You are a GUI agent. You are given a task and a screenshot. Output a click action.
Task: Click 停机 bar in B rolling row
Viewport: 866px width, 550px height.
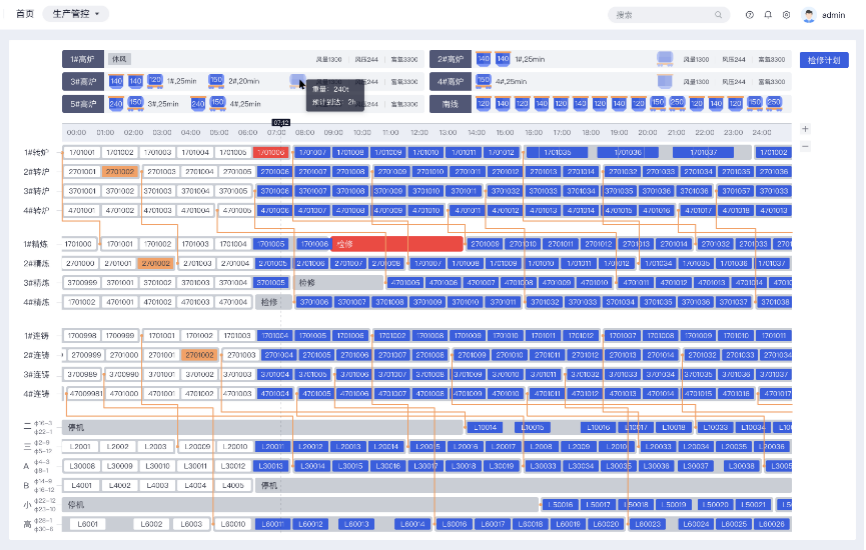point(523,485)
